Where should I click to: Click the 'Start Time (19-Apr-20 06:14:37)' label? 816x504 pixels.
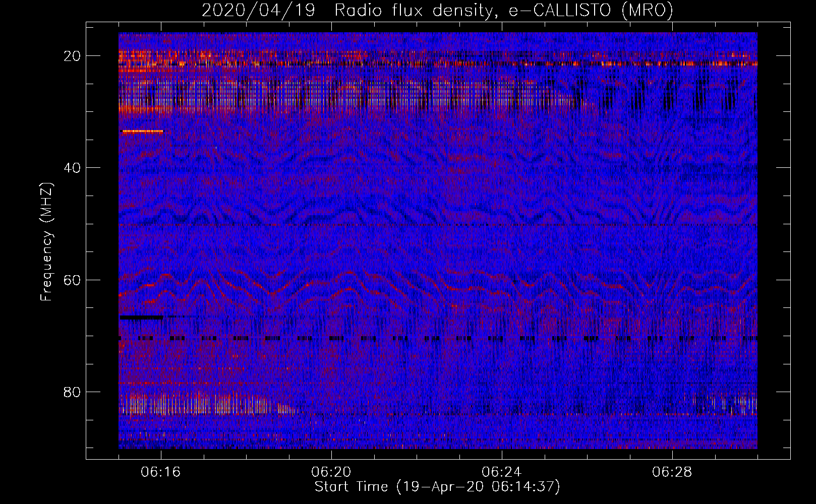point(437,487)
